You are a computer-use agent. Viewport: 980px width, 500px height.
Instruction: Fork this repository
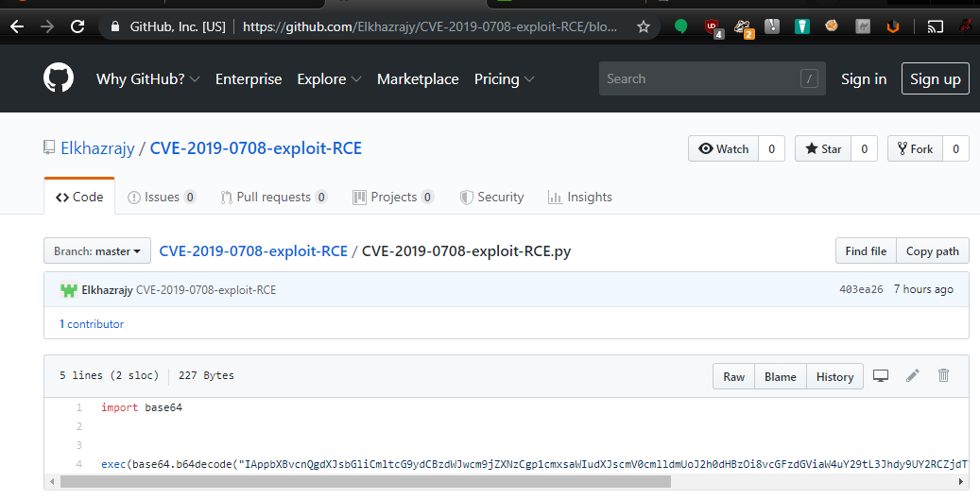[x=915, y=148]
